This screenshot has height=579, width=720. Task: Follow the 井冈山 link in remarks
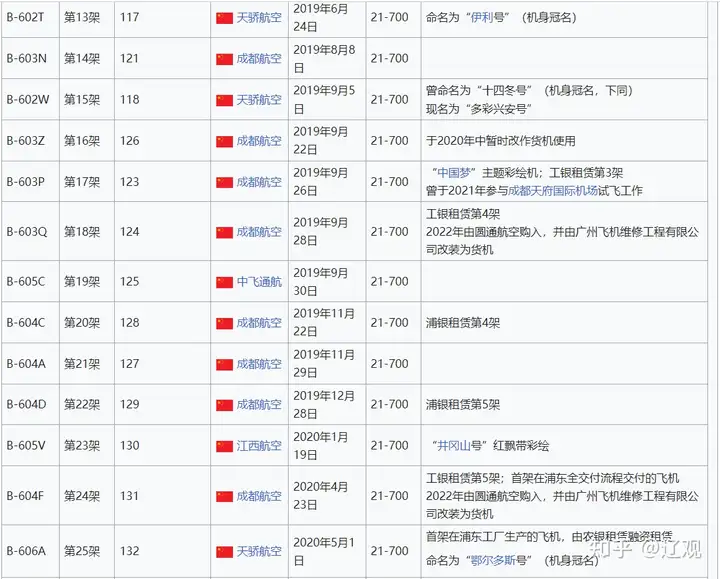454,446
